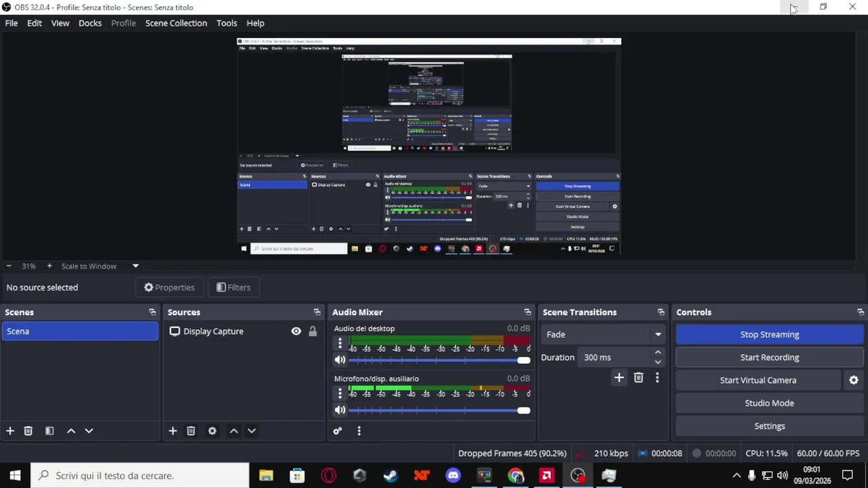Click Start Virtual Camera button
This screenshot has height=488, width=868.
[758, 380]
